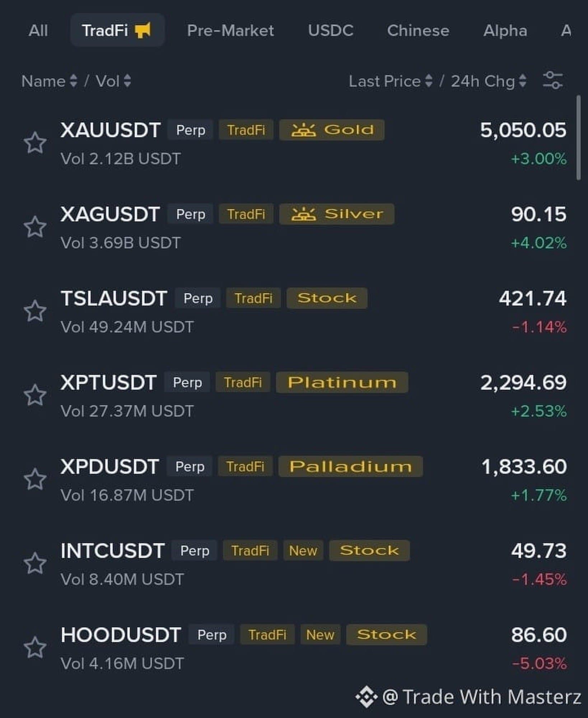Favorite HOODUSDT using its star
Viewport: 588px width, 718px height.
(35, 648)
